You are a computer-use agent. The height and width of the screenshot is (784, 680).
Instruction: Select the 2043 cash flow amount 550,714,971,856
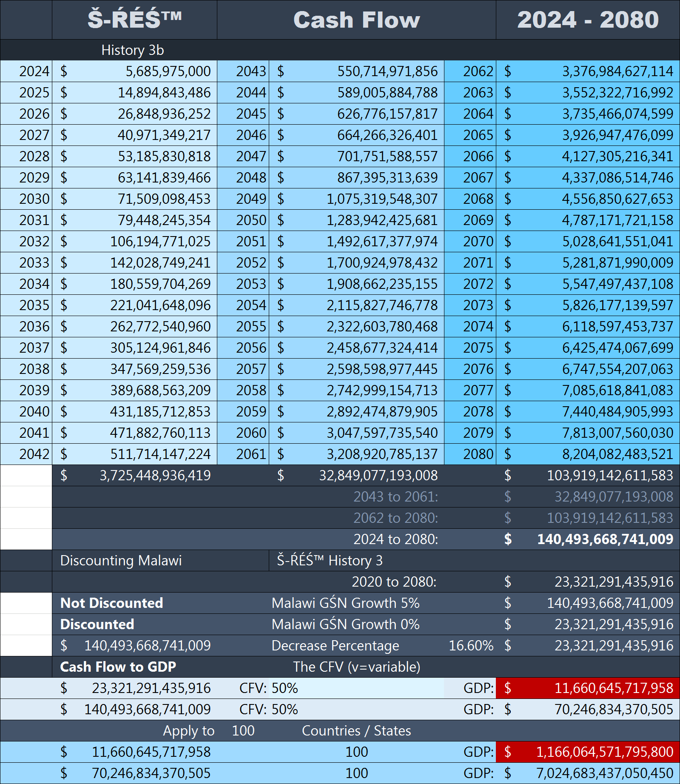387,71
